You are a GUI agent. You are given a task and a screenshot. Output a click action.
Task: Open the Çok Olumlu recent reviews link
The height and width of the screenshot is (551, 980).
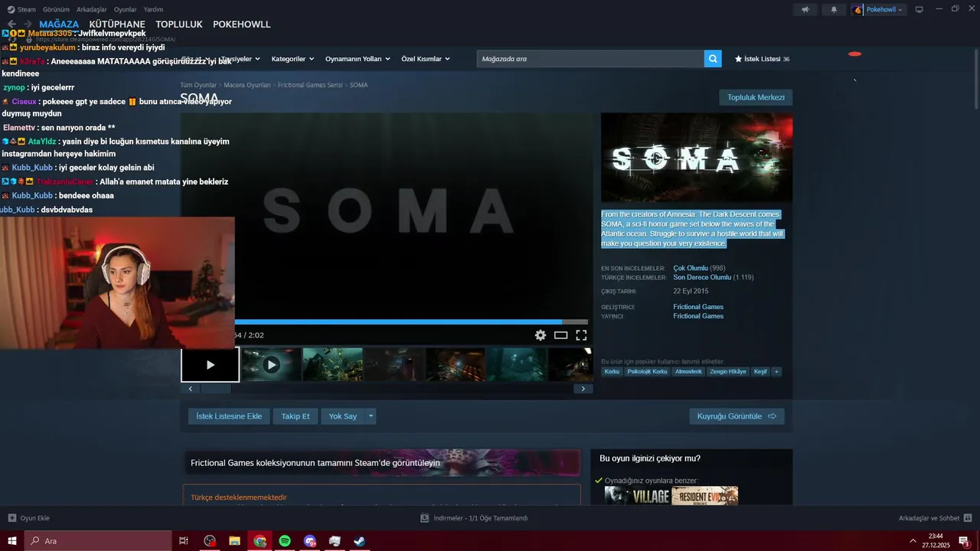[690, 268]
